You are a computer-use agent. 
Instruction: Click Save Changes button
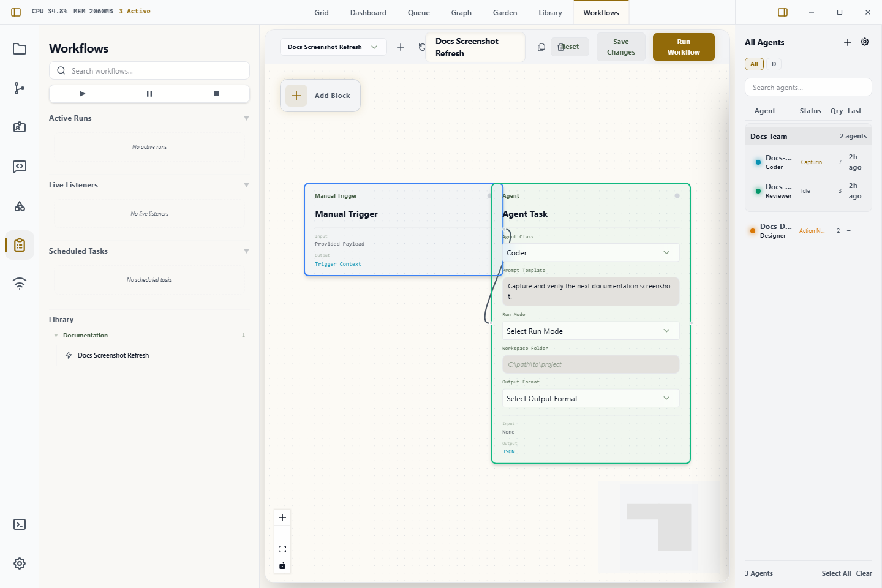(x=621, y=47)
